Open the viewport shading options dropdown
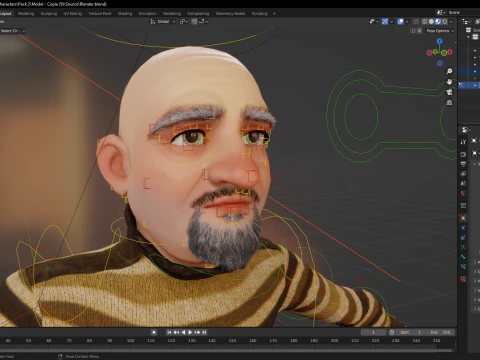The image size is (480, 360). 451,22
